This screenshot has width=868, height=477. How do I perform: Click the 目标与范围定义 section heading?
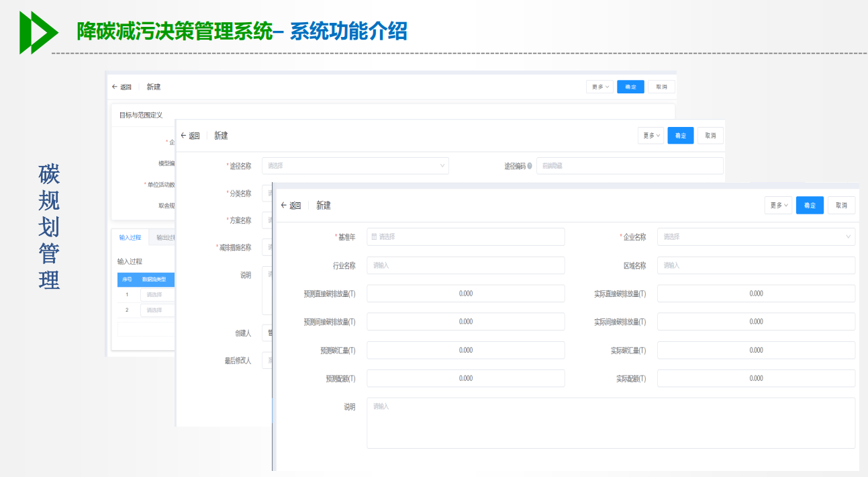pos(141,115)
